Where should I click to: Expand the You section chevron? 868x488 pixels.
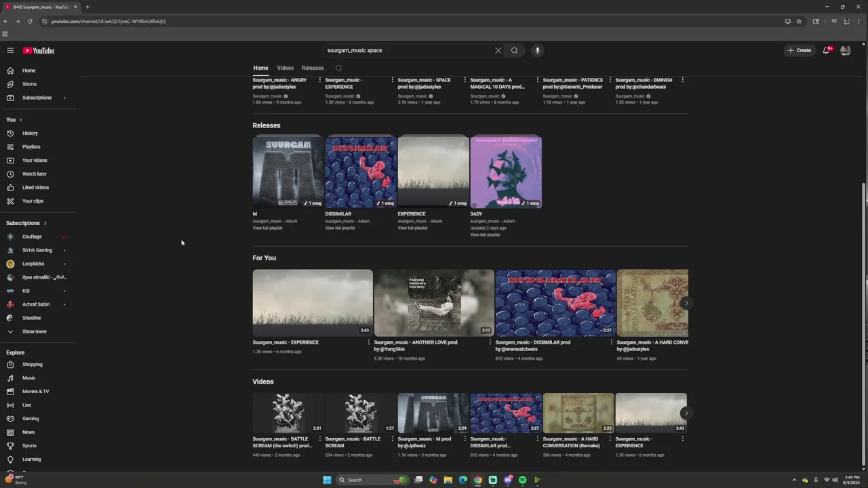pyautogui.click(x=20, y=120)
